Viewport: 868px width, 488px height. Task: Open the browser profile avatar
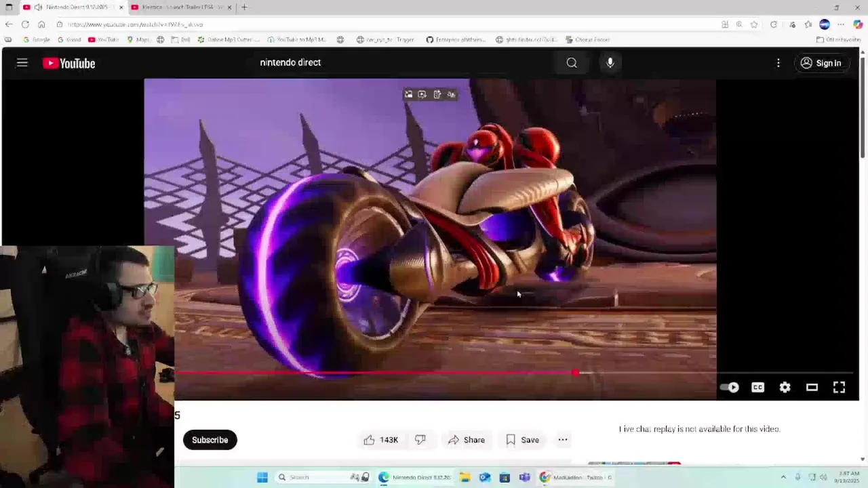(825, 24)
